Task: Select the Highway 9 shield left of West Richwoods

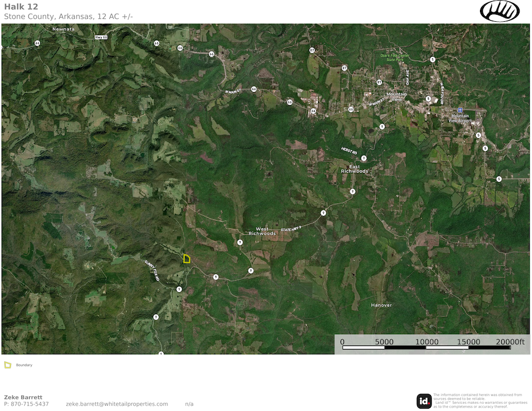Action: (240, 242)
